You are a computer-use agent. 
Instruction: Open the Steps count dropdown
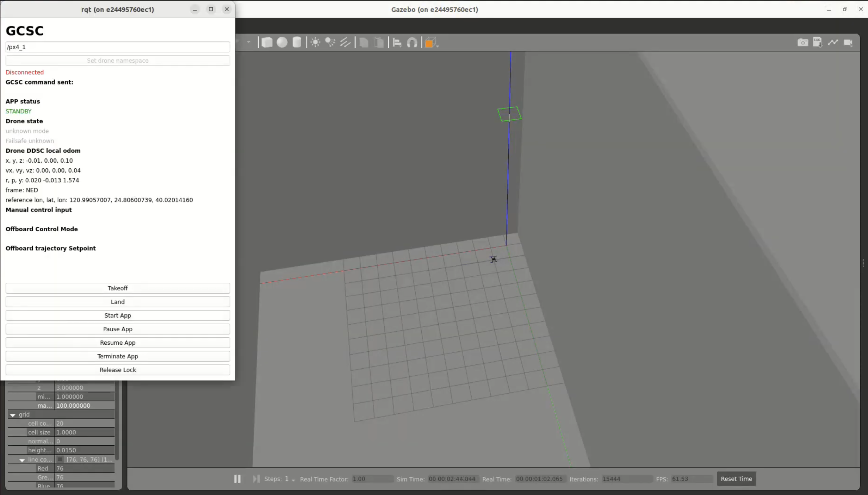pyautogui.click(x=293, y=480)
